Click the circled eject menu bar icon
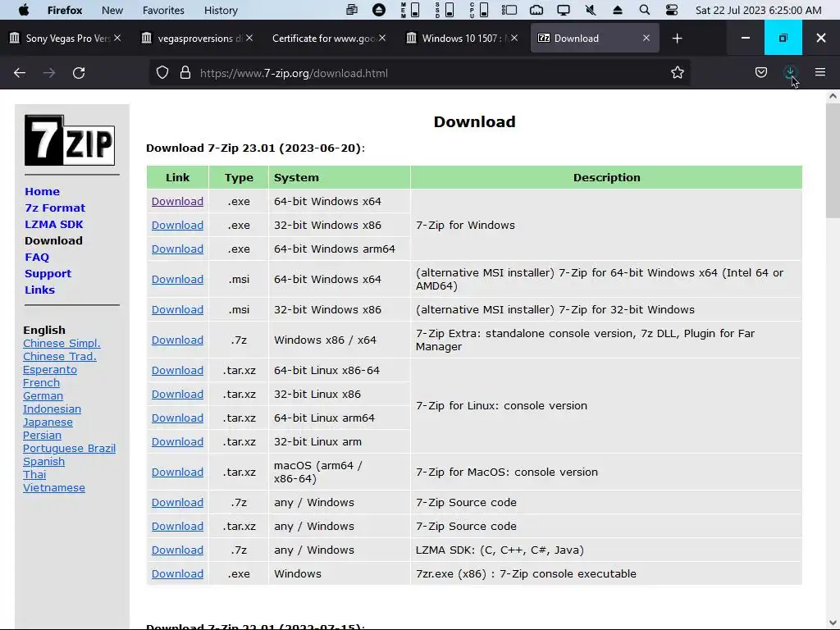Viewport: 840px width, 630px height. pos(379,10)
